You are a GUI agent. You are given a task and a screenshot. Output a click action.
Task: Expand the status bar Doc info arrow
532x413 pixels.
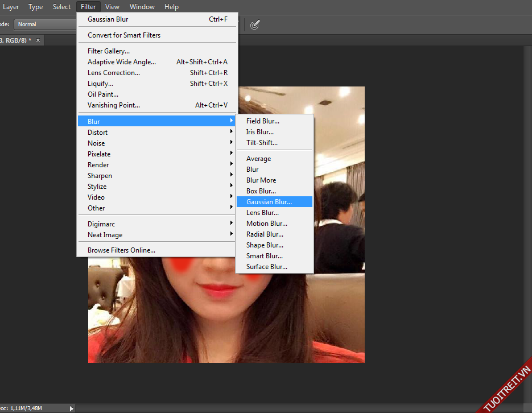[71, 408]
